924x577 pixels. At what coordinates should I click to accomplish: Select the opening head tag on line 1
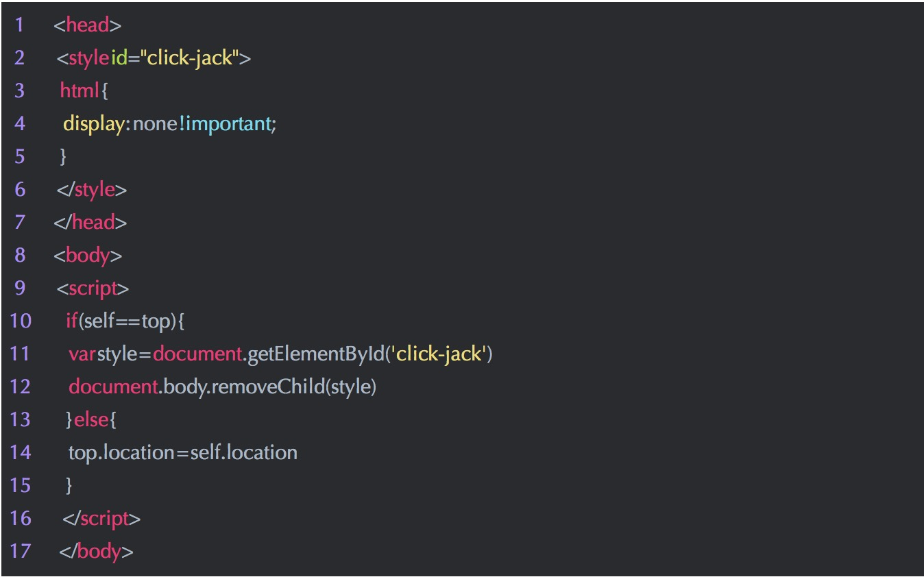click(88, 25)
